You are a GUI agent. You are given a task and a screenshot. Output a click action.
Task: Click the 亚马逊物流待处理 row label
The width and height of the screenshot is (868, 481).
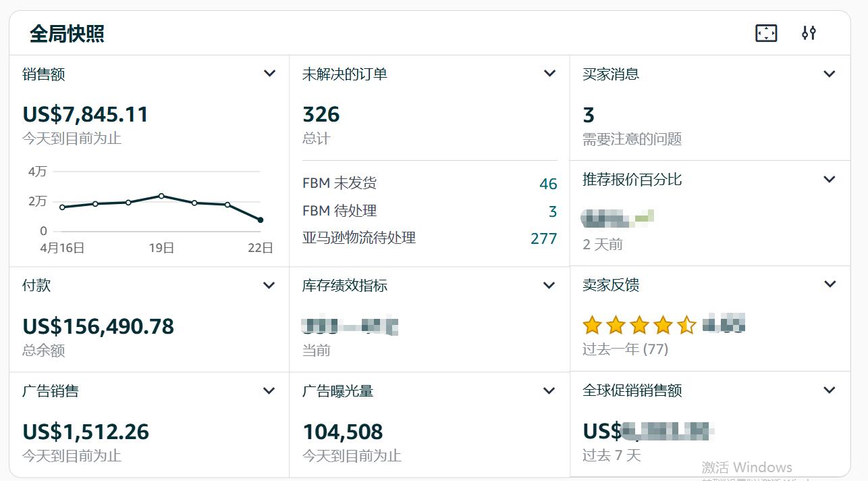click(359, 238)
